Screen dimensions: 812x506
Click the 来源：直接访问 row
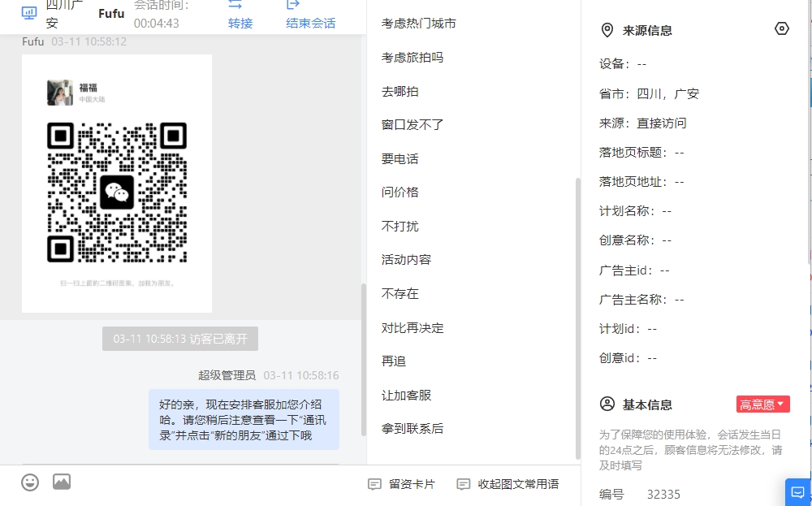(642, 123)
